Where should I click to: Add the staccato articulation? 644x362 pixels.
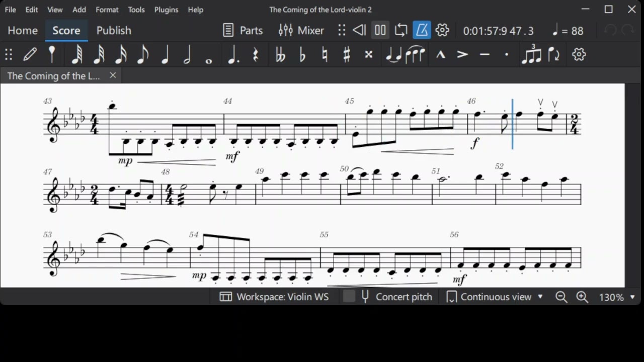click(507, 54)
